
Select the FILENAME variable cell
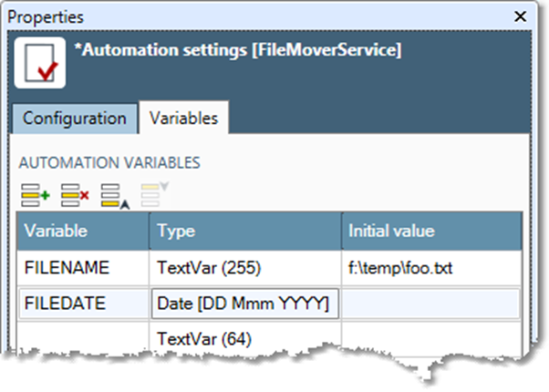[83, 268]
